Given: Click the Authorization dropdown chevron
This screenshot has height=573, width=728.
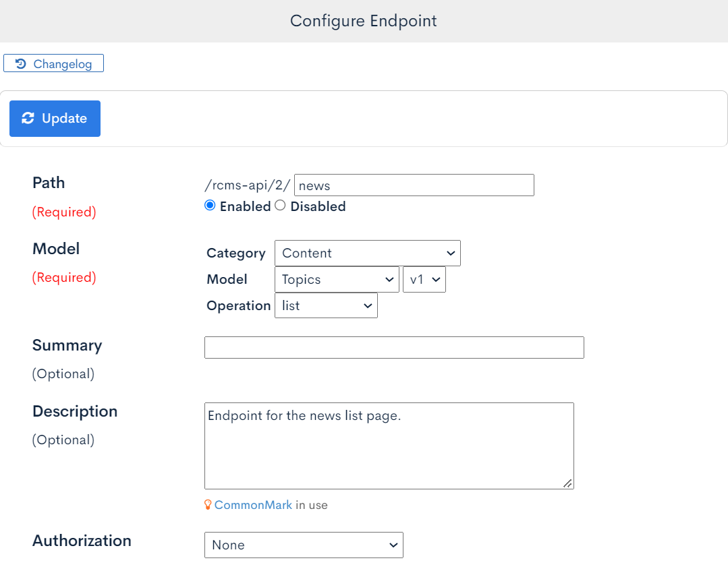Looking at the screenshot, I should [393, 545].
